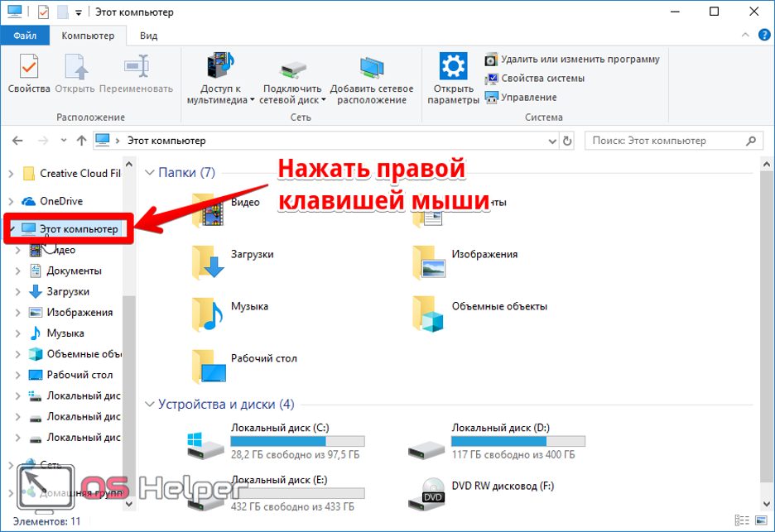
Task: Select Рабочий стол in the navigation pane
Action: (x=79, y=375)
